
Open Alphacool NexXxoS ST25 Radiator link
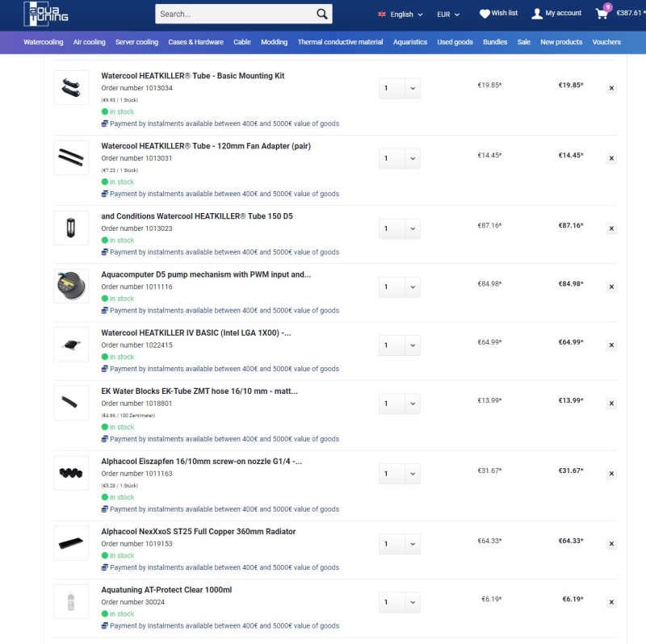[199, 532]
